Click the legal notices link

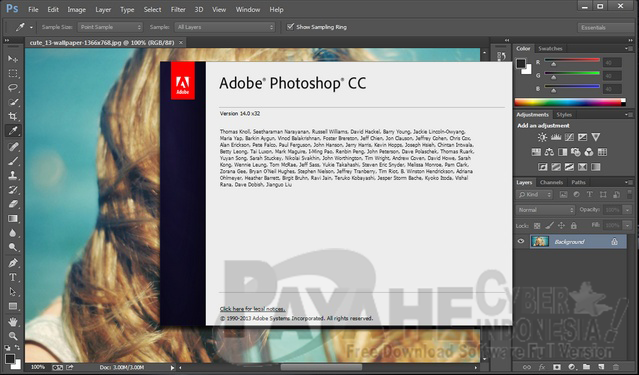(252, 309)
